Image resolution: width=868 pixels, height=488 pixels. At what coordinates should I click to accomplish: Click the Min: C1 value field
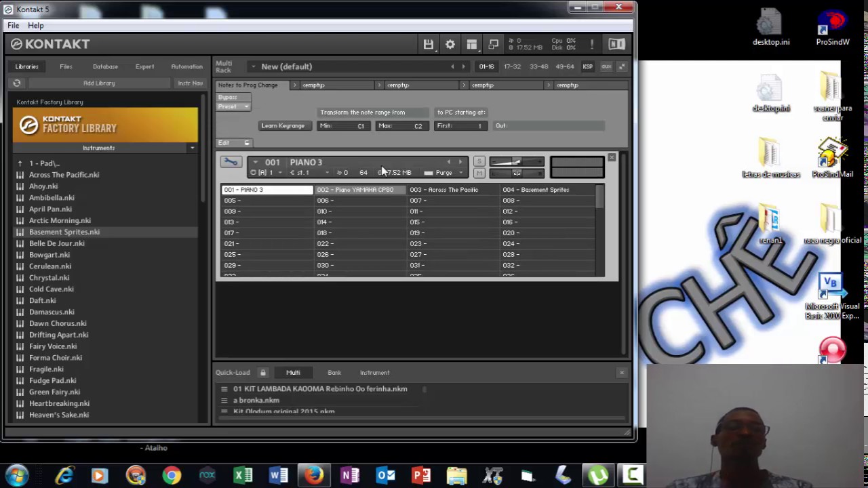point(343,126)
